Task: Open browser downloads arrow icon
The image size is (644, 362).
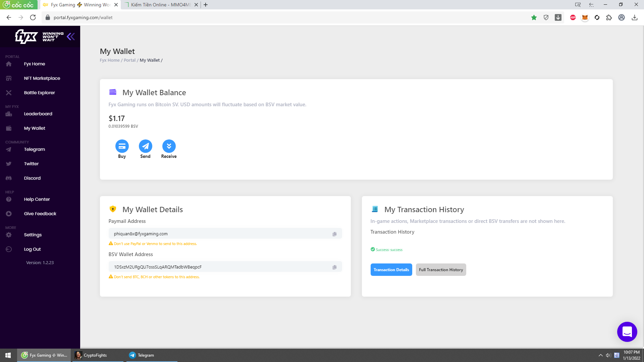Action: point(634,17)
